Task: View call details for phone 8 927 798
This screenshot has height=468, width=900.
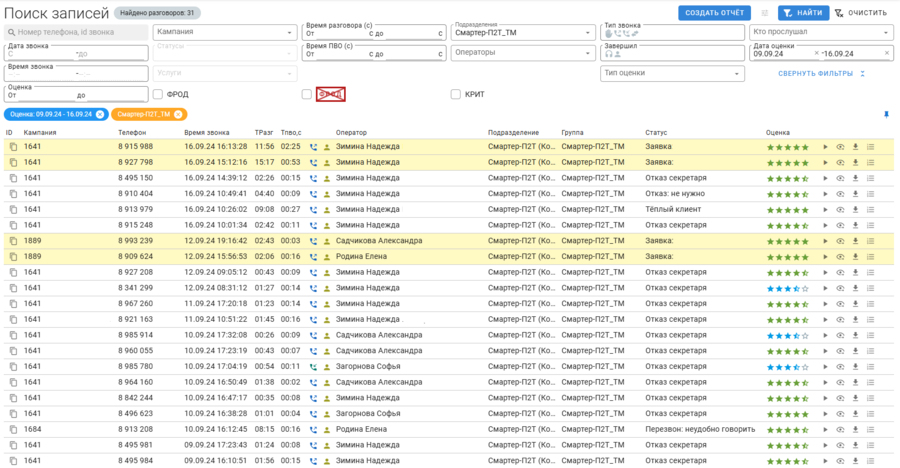Action: pyautogui.click(x=840, y=163)
